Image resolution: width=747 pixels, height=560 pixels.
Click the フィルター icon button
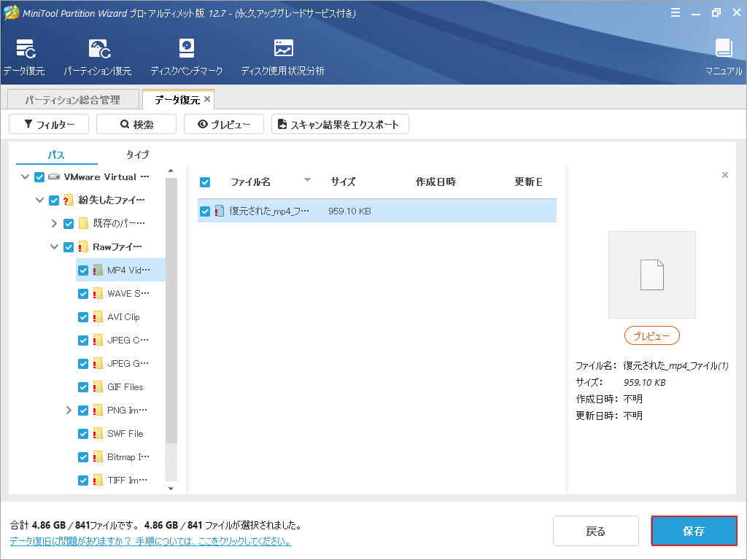(x=48, y=124)
